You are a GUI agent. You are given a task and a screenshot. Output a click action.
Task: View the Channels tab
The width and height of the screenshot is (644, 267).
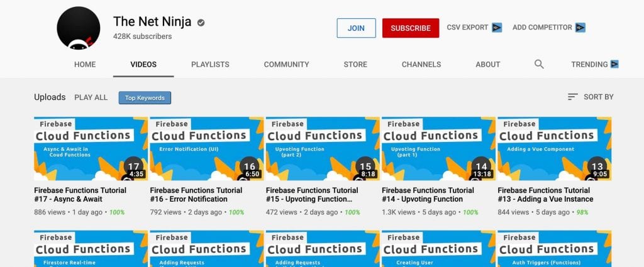coord(421,64)
